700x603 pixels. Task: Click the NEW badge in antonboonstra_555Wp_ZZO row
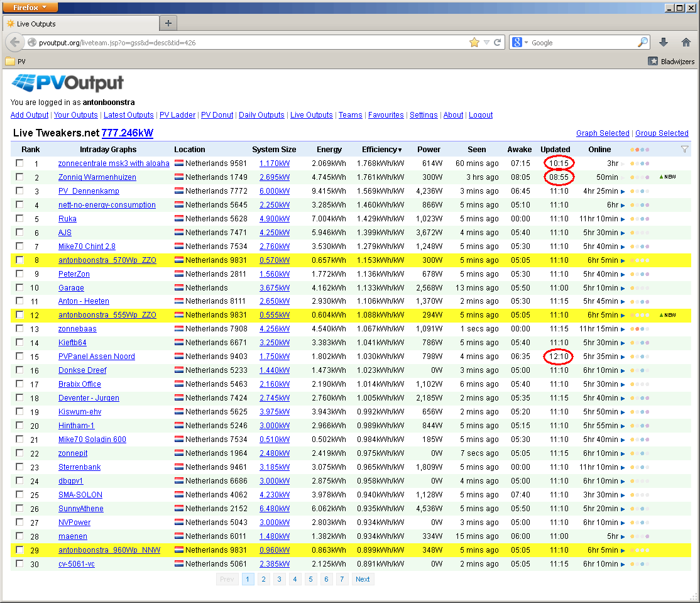[x=668, y=316]
